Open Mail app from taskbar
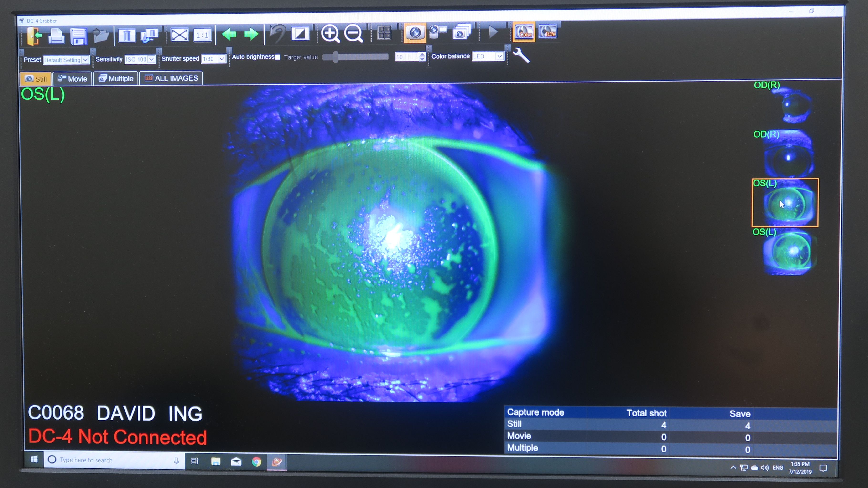This screenshot has height=488, width=868. [x=236, y=462]
